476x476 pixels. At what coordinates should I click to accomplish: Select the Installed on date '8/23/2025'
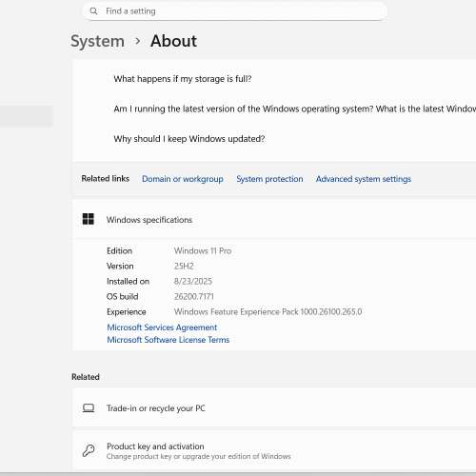192,281
